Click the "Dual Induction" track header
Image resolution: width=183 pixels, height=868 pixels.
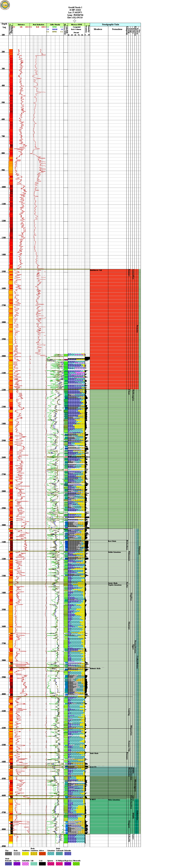38,25
